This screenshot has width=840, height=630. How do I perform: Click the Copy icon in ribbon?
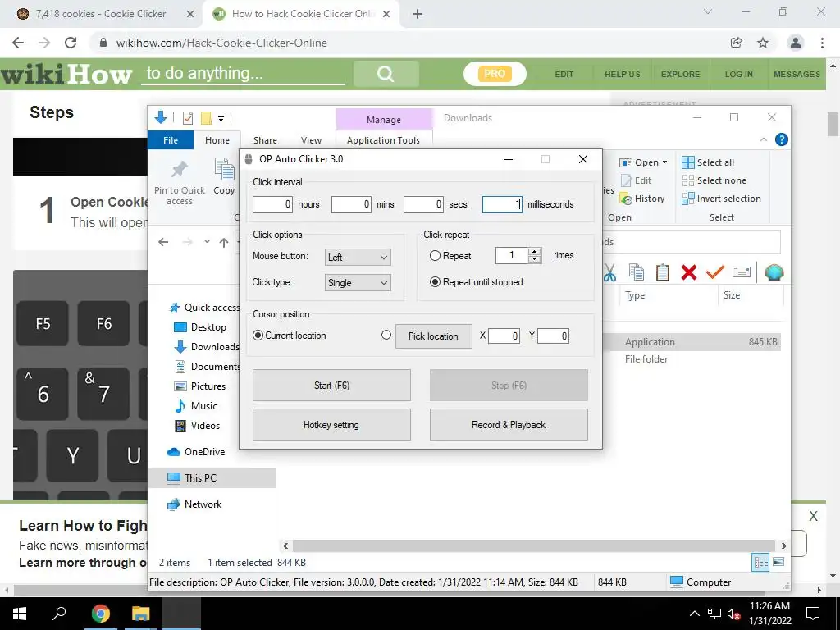pos(225,169)
